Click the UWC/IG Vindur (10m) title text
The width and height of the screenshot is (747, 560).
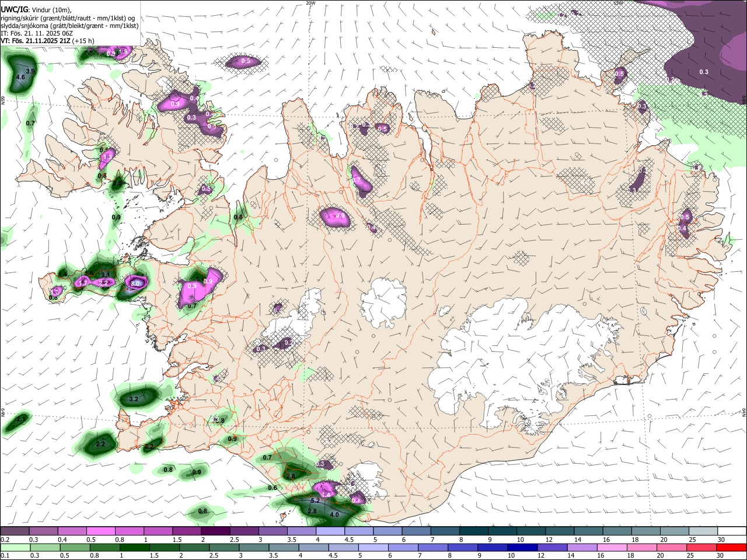pyautogui.click(x=36, y=10)
